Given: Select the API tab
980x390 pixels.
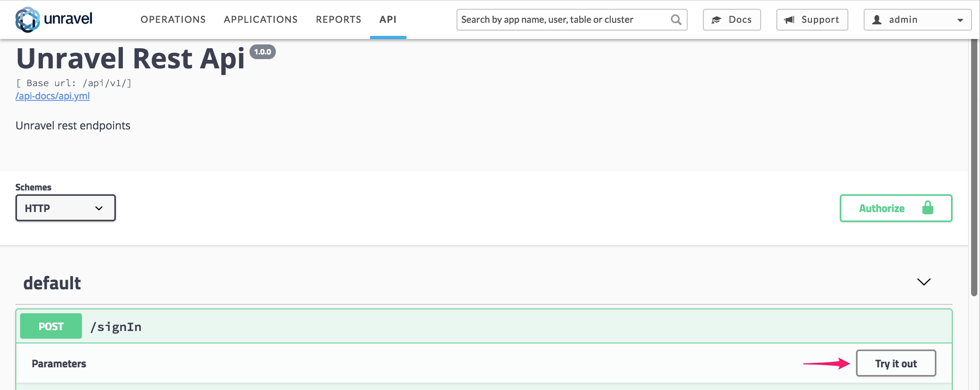Looking at the screenshot, I should click(x=388, y=19).
